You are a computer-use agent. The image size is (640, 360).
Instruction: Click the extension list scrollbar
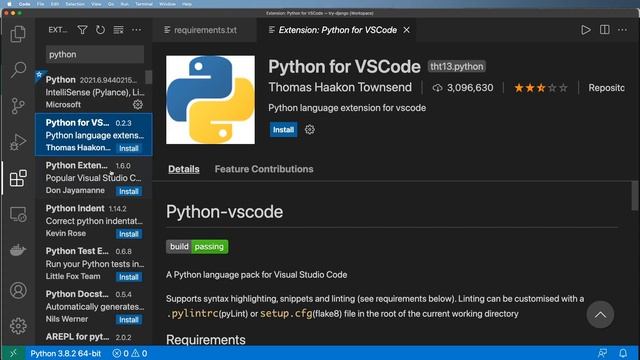(149, 78)
